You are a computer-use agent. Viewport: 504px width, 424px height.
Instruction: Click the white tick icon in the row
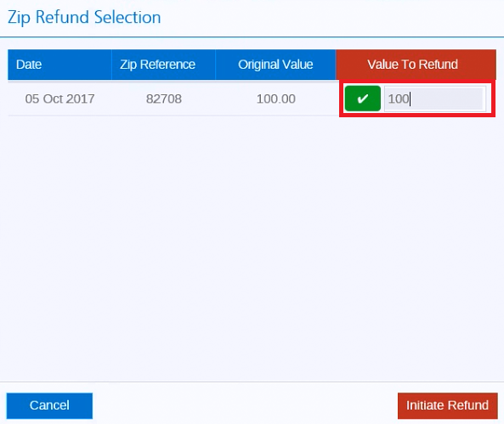coord(363,99)
